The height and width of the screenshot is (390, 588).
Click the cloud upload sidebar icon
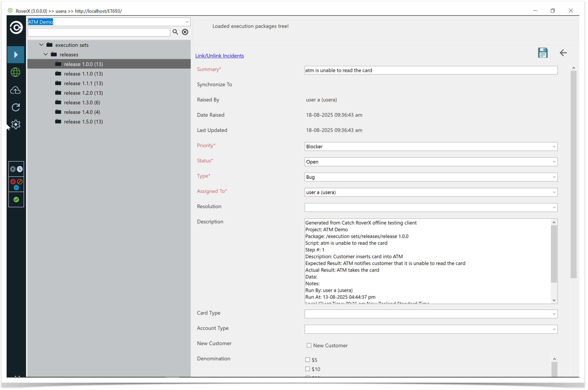click(16, 90)
